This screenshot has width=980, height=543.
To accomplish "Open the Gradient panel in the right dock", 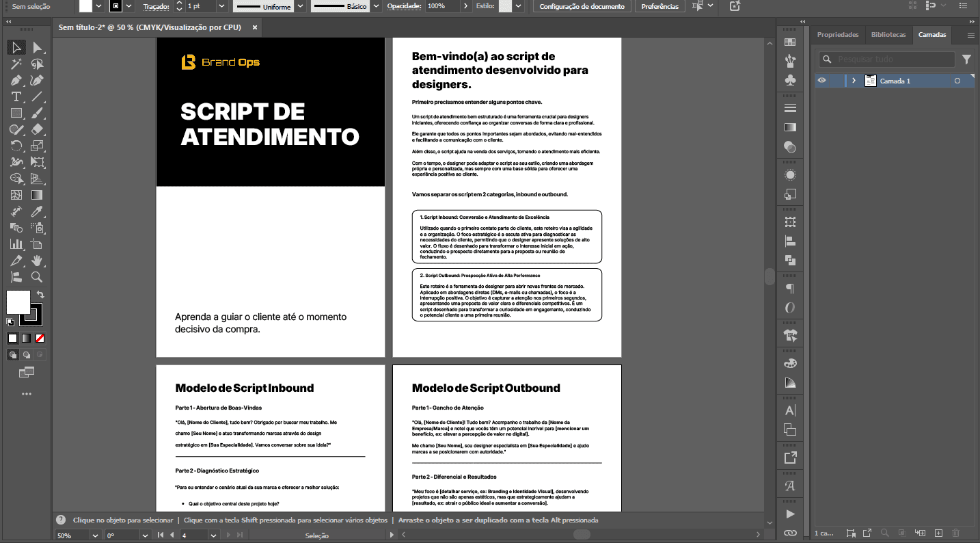I will point(789,127).
